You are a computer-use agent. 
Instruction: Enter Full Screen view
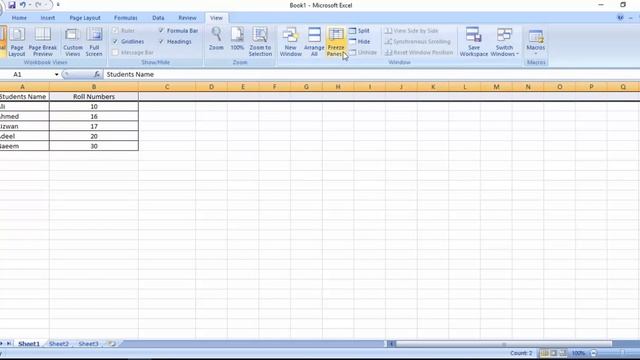pos(94,42)
